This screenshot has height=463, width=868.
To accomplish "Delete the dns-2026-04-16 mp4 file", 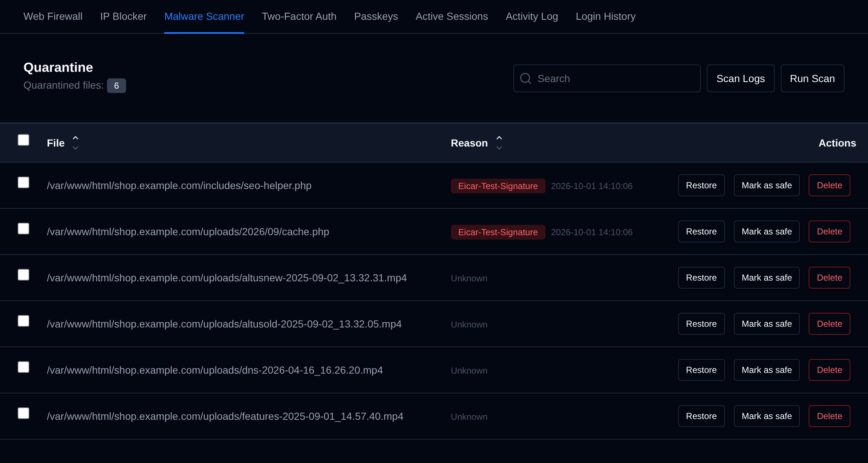I will (829, 370).
